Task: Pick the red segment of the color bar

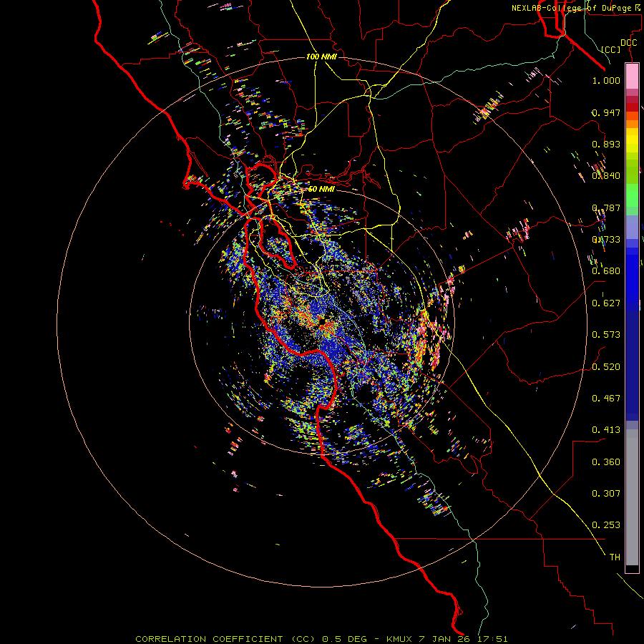Action: pos(632,107)
